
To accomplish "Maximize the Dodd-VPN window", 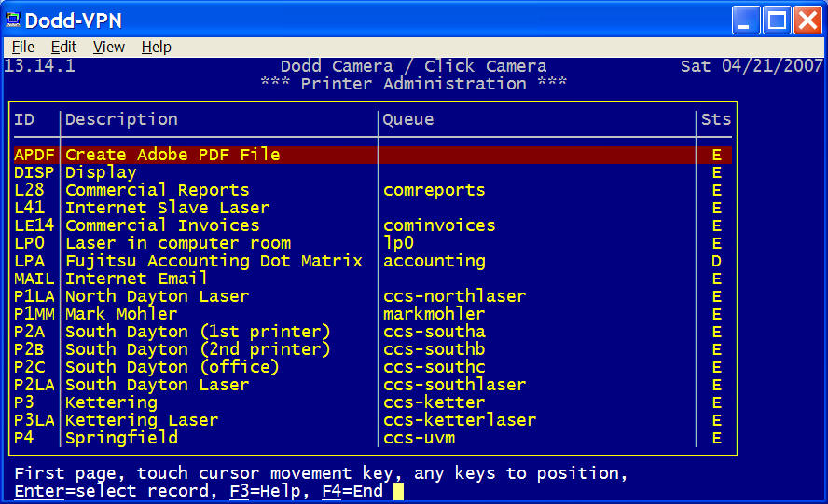I will pos(777,20).
